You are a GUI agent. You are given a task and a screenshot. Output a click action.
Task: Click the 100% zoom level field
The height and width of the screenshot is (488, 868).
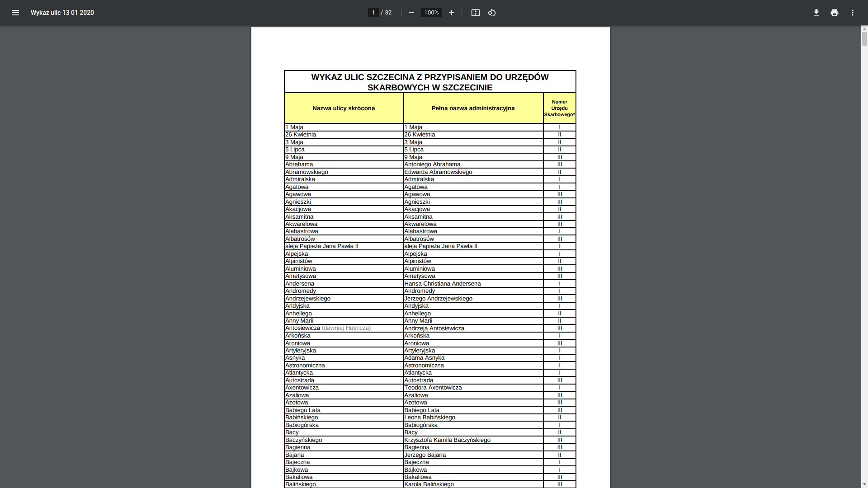(x=431, y=13)
